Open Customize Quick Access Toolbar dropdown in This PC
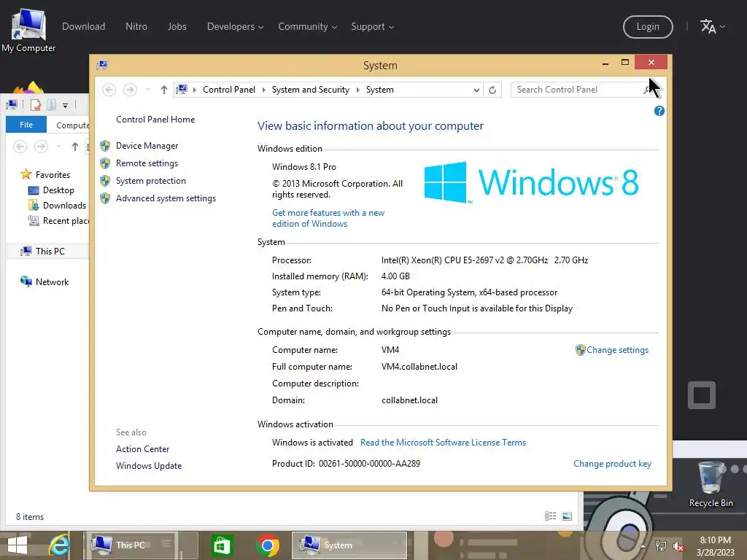 tap(65, 105)
